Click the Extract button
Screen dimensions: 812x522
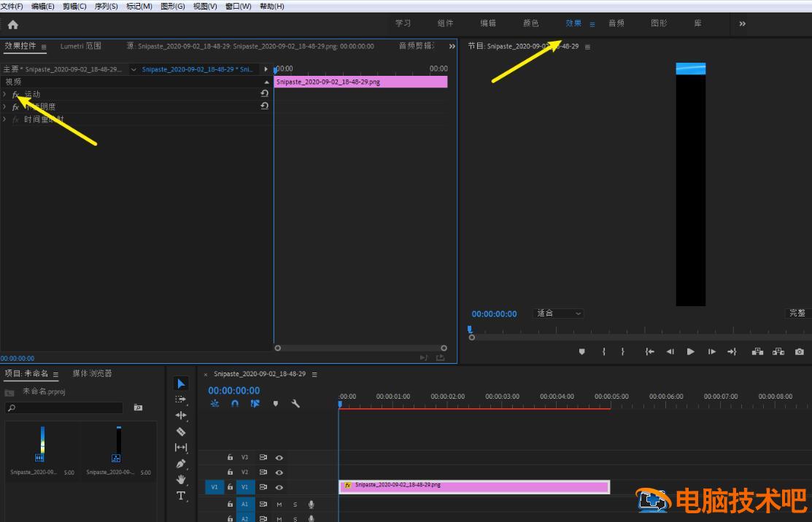coord(778,352)
